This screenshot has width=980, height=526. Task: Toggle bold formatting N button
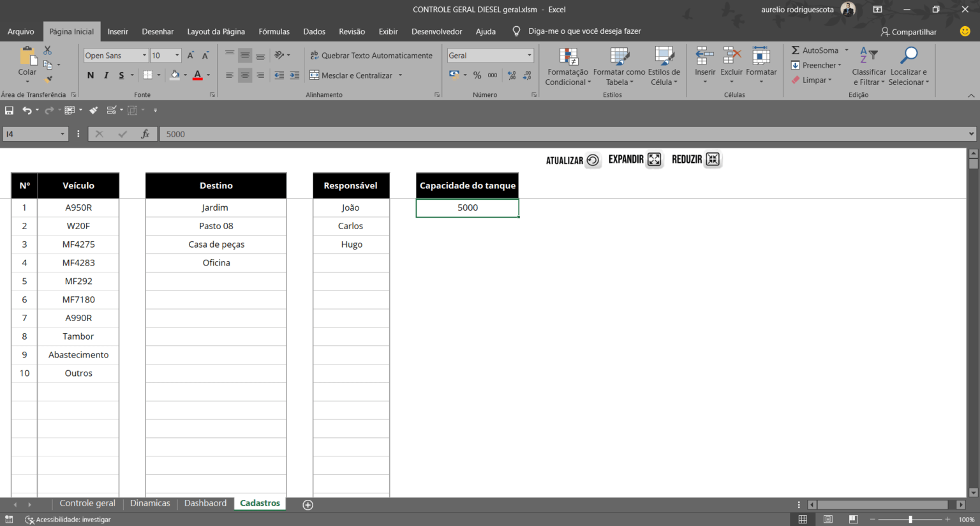[x=91, y=75]
